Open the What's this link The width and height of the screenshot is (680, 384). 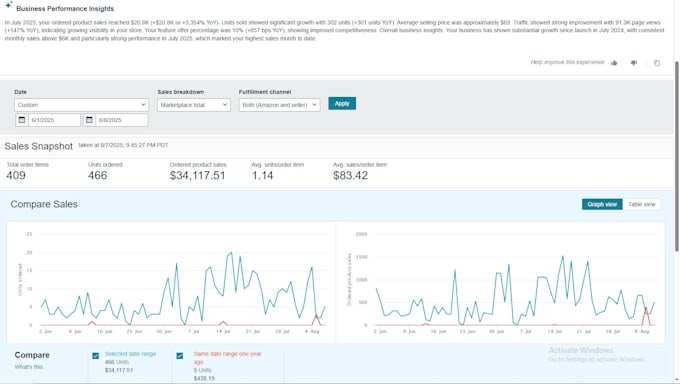[x=29, y=367]
